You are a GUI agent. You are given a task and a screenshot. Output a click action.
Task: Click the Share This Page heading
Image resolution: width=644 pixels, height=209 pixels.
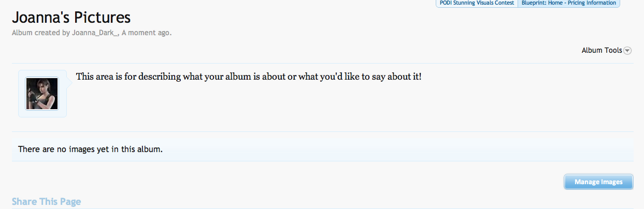46,202
